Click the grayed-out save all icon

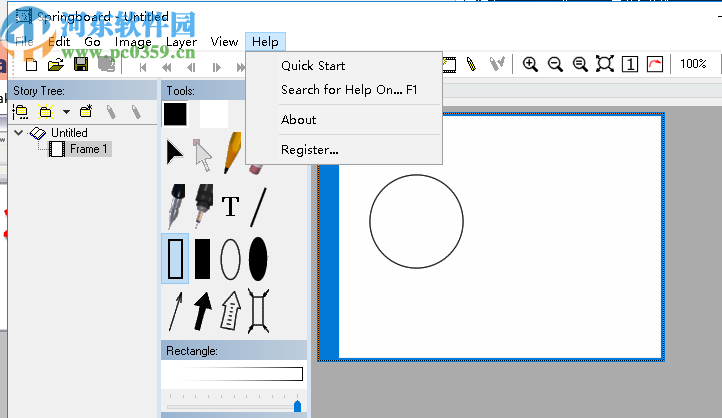tap(106, 64)
